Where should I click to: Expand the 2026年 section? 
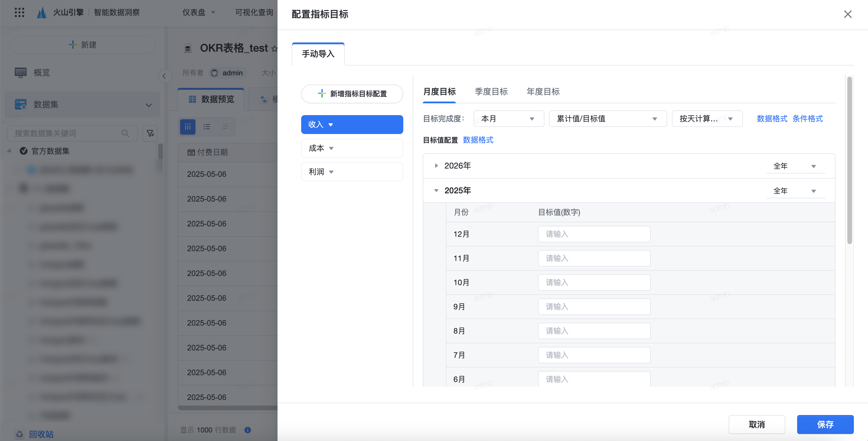(x=436, y=165)
